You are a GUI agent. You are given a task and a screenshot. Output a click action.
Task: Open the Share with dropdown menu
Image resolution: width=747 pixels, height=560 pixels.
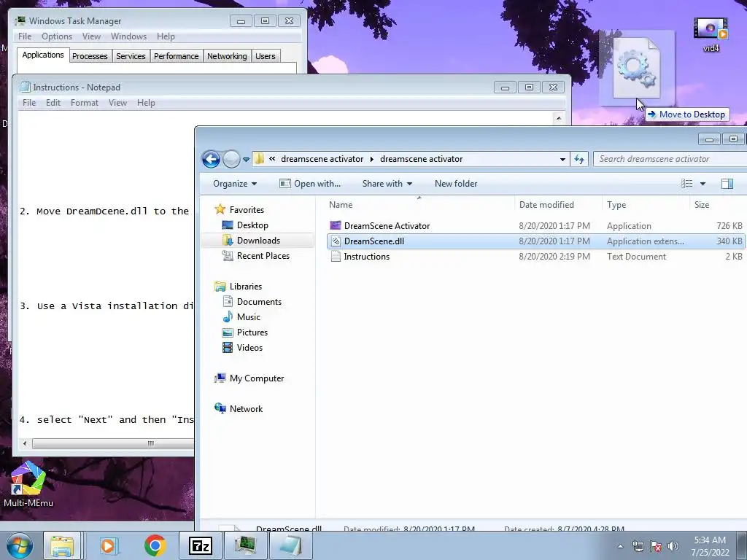point(387,184)
